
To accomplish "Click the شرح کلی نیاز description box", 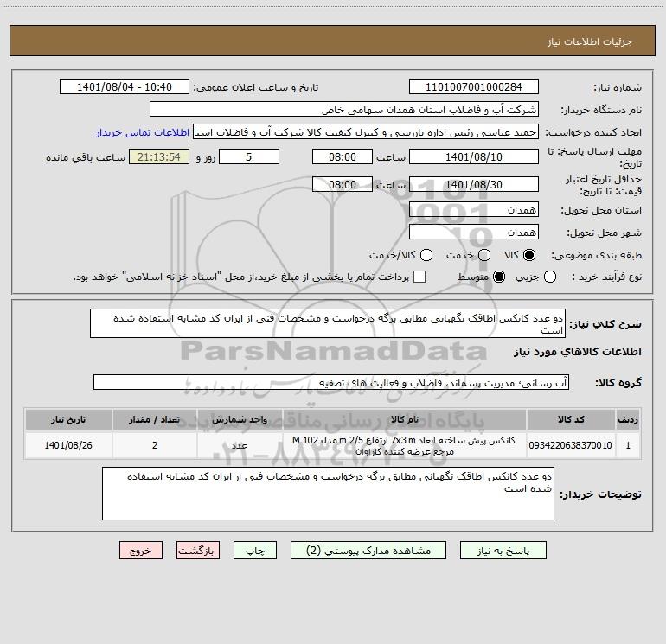I will pos(328,324).
